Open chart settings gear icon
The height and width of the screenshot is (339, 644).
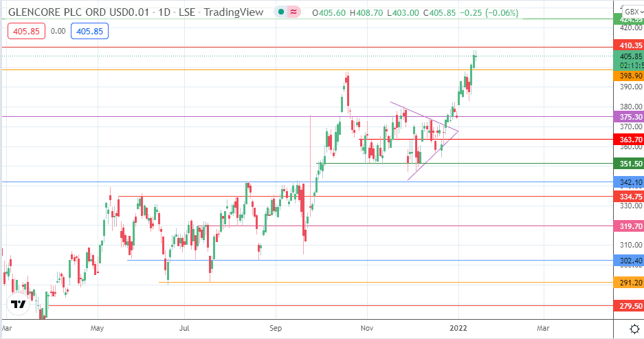634,329
